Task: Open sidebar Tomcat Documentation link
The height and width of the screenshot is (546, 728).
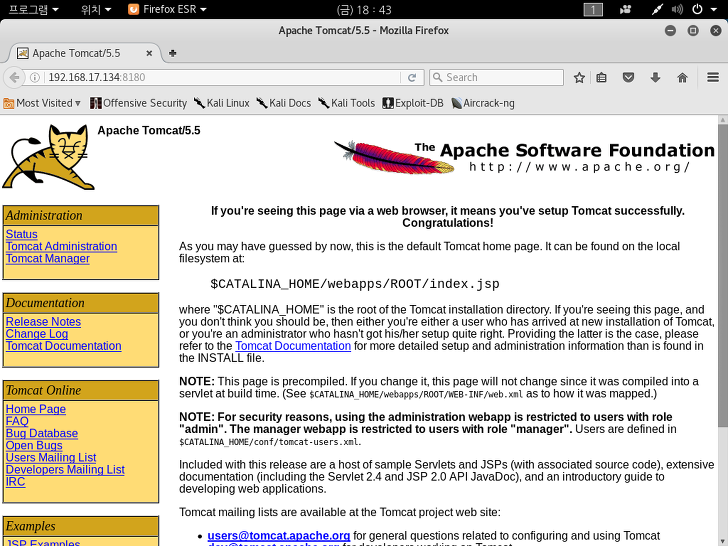Action: (63, 345)
